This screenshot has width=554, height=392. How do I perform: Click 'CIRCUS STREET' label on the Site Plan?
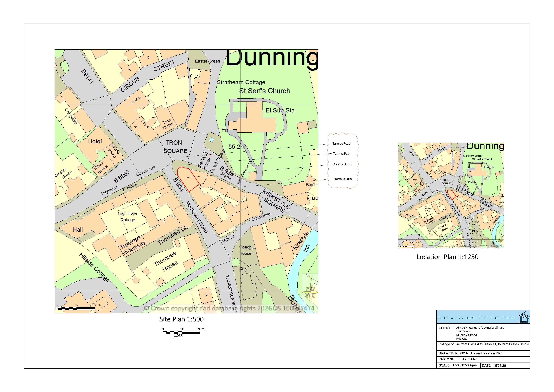[148, 76]
